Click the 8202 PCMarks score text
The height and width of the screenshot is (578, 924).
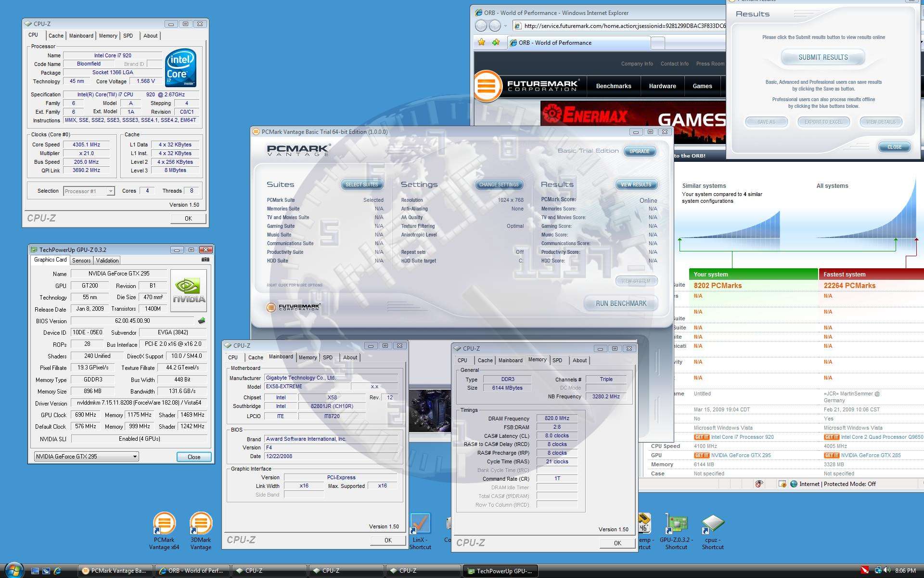[718, 286]
